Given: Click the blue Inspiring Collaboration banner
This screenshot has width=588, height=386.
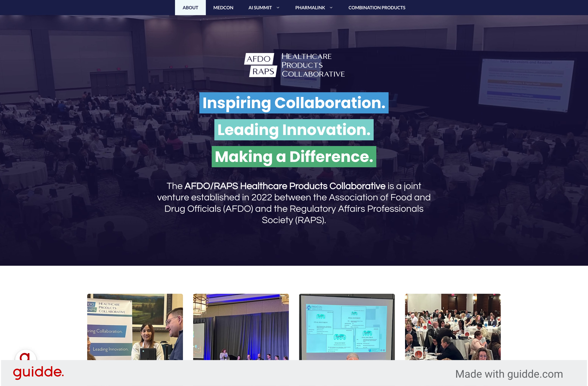Looking at the screenshot, I should tap(294, 103).
